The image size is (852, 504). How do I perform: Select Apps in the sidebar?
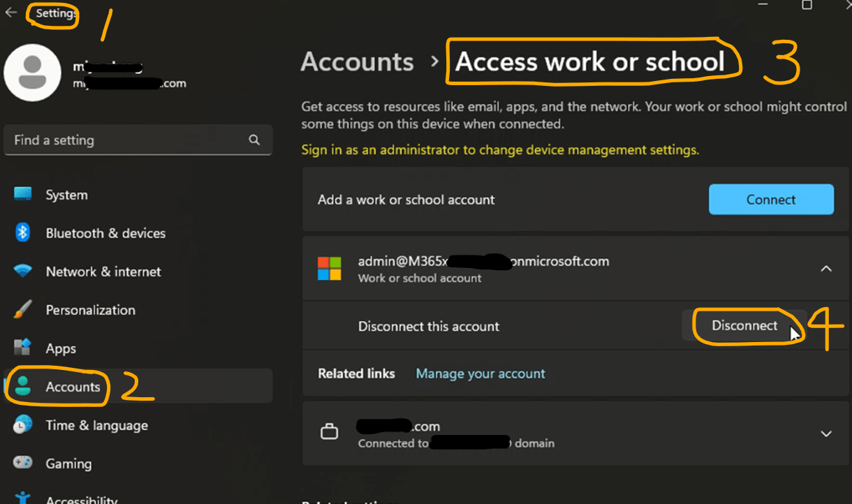138,348
